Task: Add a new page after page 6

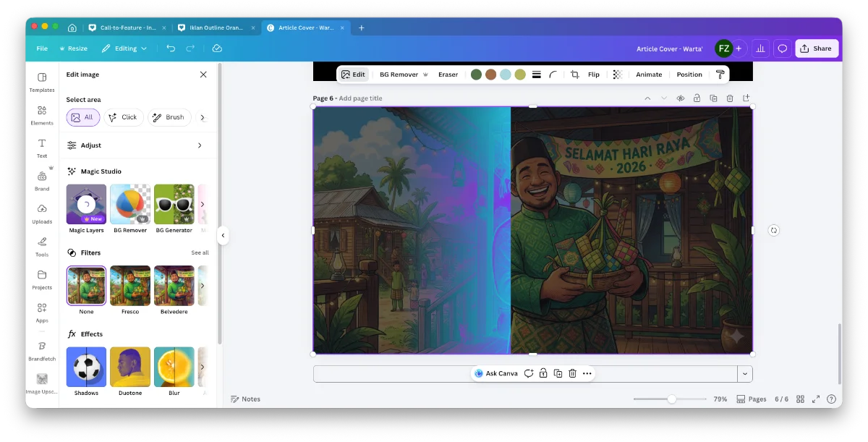Action: coord(746,98)
